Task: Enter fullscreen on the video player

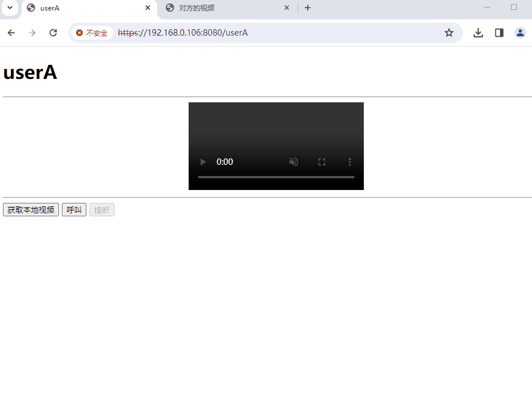Action: point(322,162)
